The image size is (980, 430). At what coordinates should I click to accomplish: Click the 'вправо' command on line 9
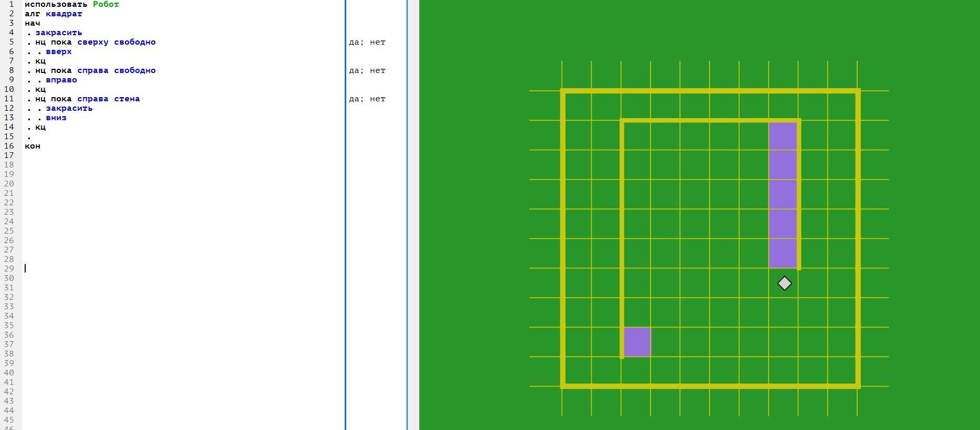tap(61, 80)
